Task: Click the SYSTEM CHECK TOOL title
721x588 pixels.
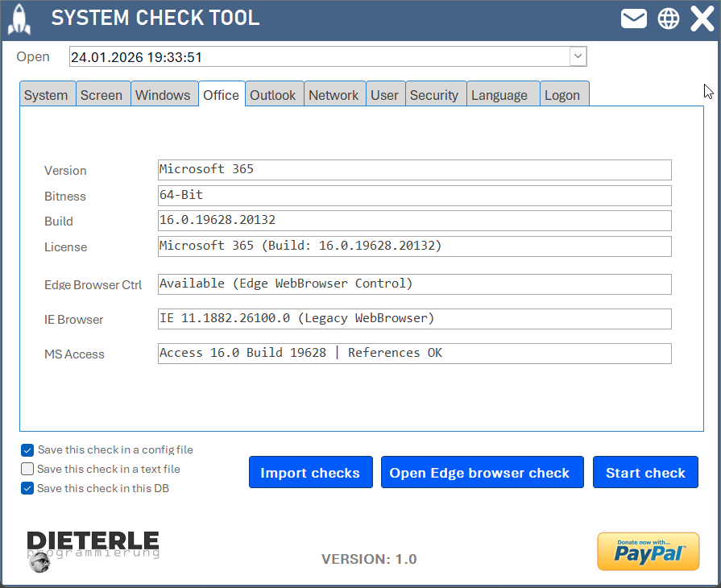Action: coord(155,18)
